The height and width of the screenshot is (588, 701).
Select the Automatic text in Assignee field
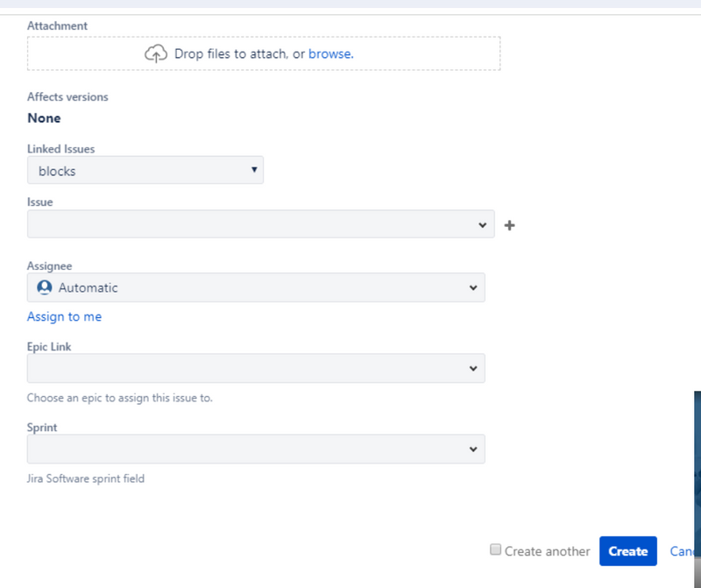(x=88, y=287)
